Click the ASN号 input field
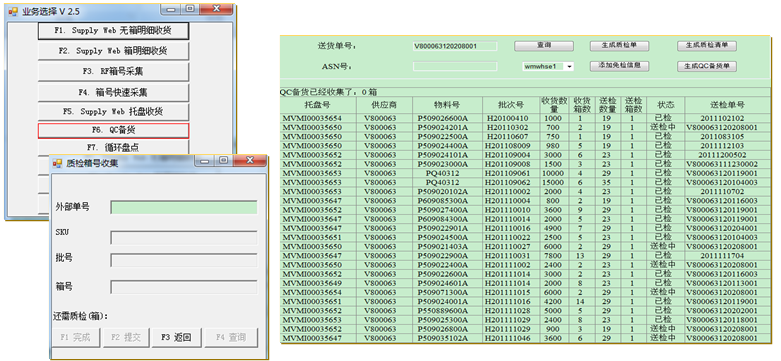Image resolution: width=781 pixels, height=361 pixels. click(x=455, y=66)
